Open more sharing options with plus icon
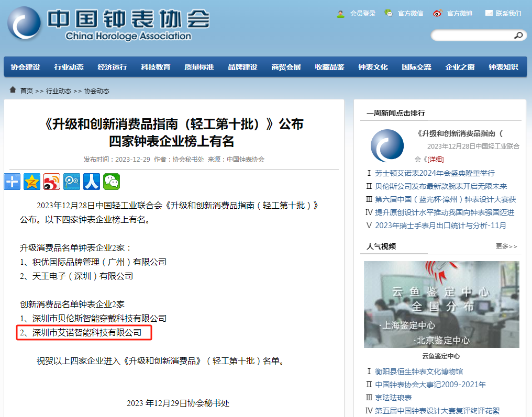532x417 pixels. (12, 182)
